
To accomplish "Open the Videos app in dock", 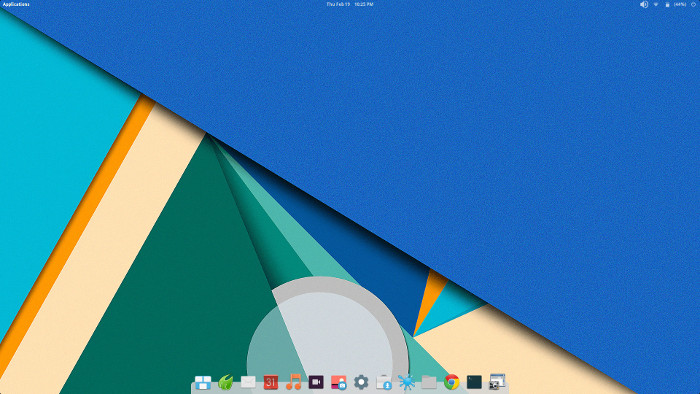I will (316, 382).
